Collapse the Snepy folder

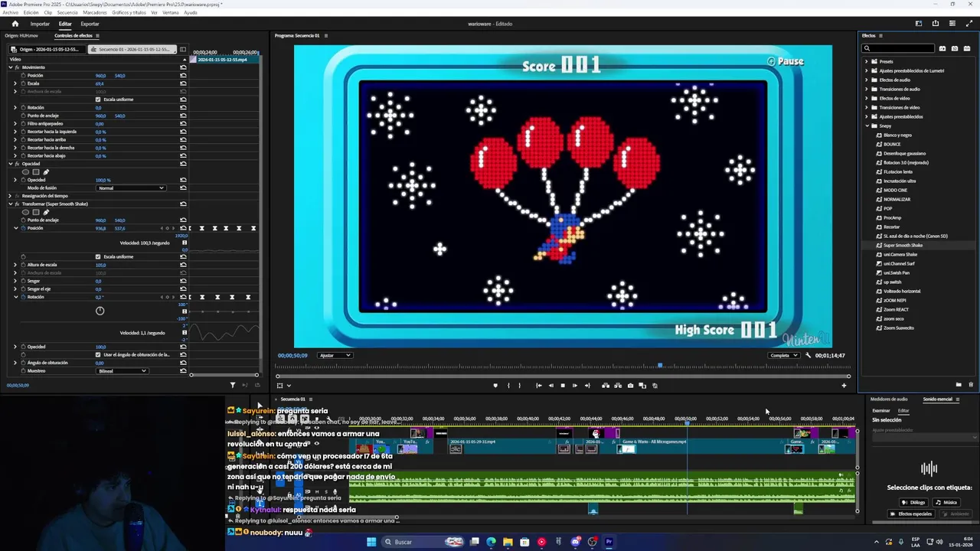[x=867, y=126]
